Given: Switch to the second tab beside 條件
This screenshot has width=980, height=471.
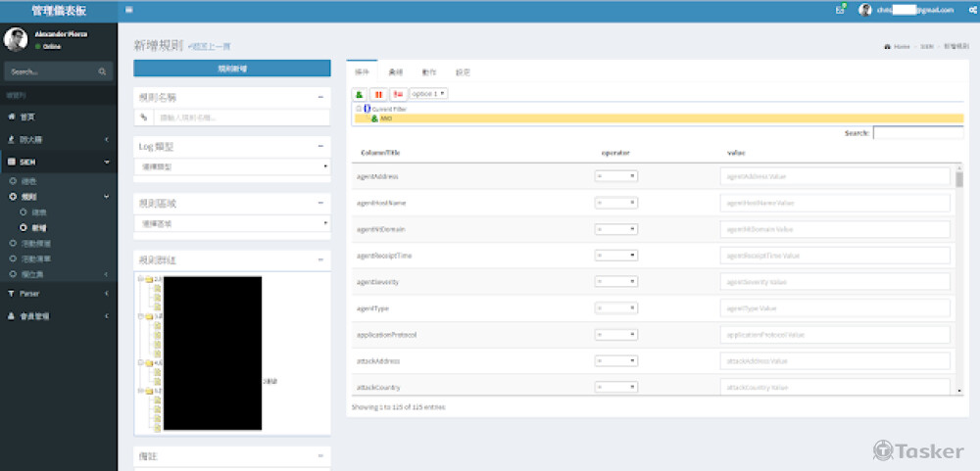Looking at the screenshot, I should tap(395, 72).
